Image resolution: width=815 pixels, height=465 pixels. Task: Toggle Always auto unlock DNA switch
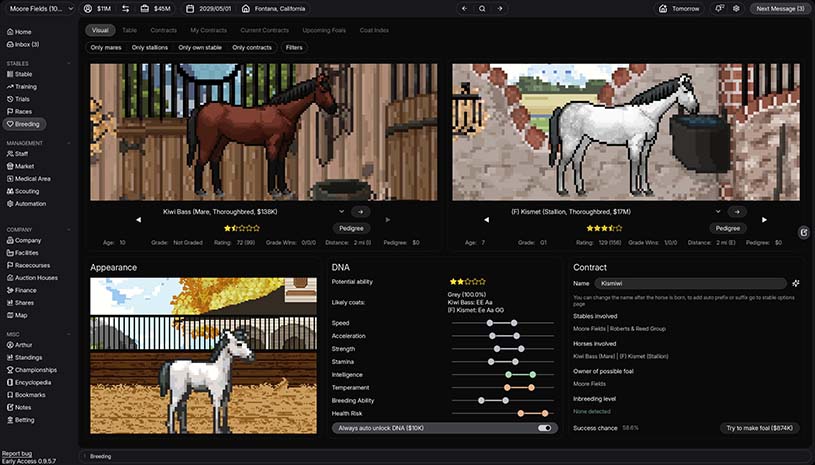544,428
